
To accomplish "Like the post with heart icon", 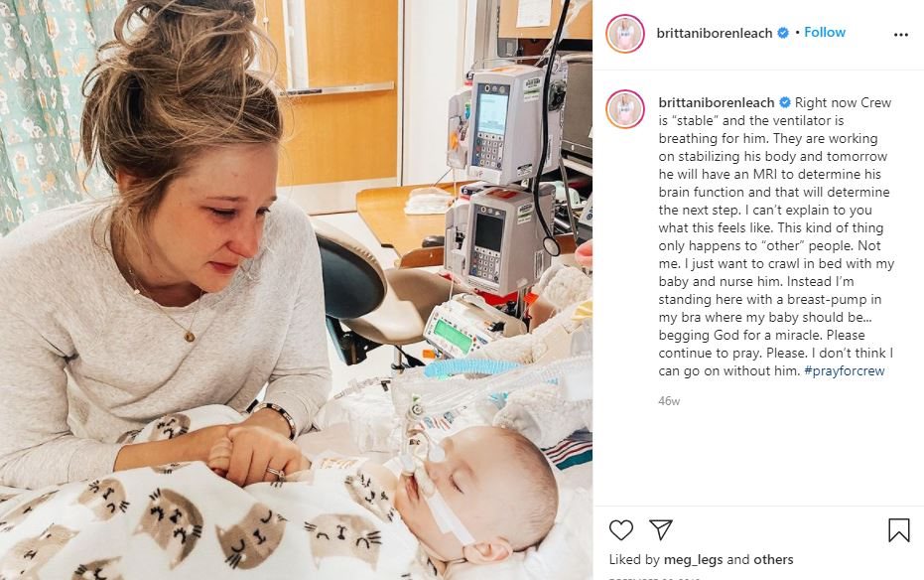I will click(x=620, y=530).
